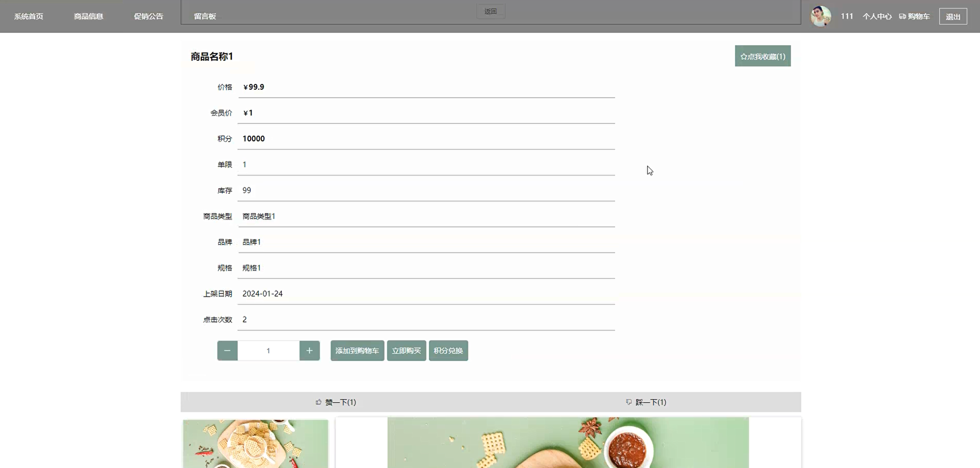Select the product title 商品名称1
Image resolution: width=980 pixels, height=468 pixels.
pos(212,56)
